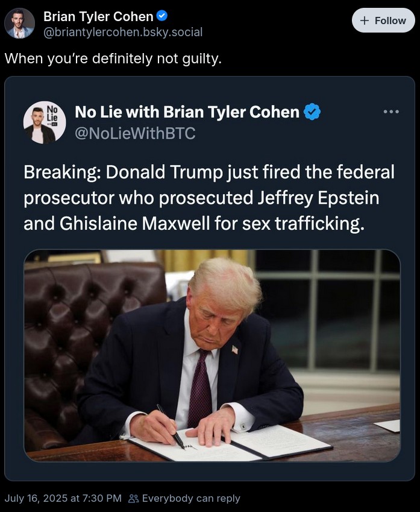Screen dimensions: 420x512
Task: Follow Brian Tyler Cohen
Action: [x=383, y=20]
